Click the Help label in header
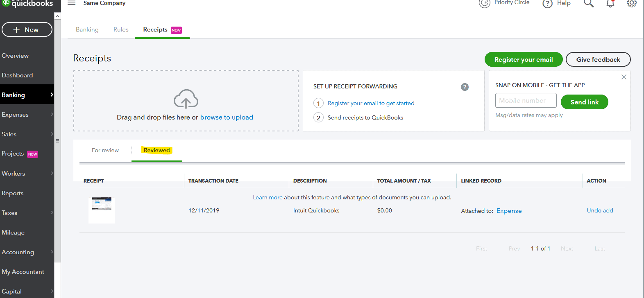This screenshot has height=298, width=644. tap(564, 3)
